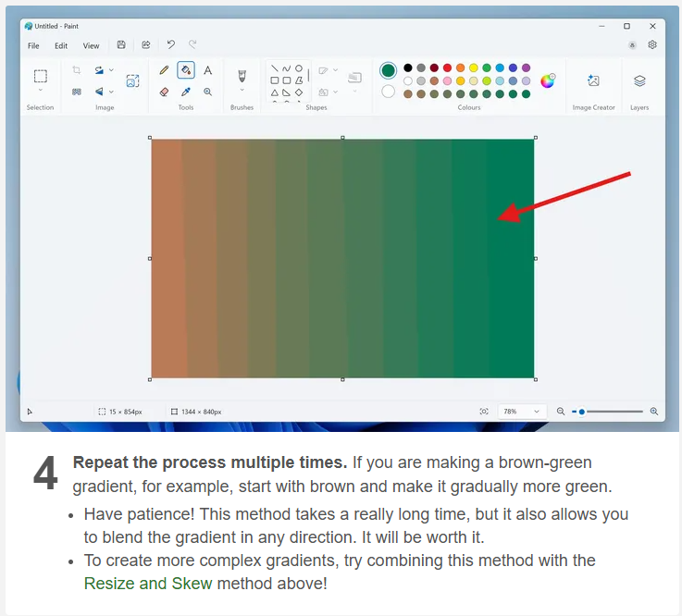This screenshot has width=682, height=616.
Task: Open the Edit colours wheel
Action: tap(548, 80)
